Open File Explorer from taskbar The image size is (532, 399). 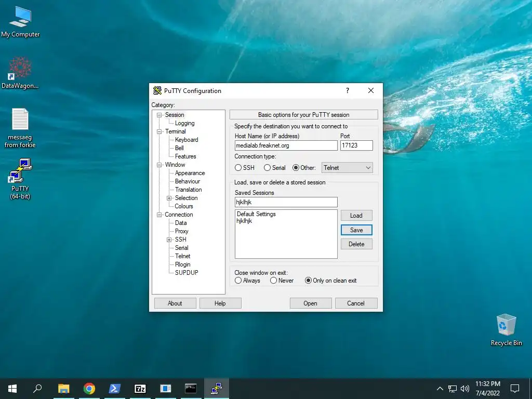[x=63, y=389]
